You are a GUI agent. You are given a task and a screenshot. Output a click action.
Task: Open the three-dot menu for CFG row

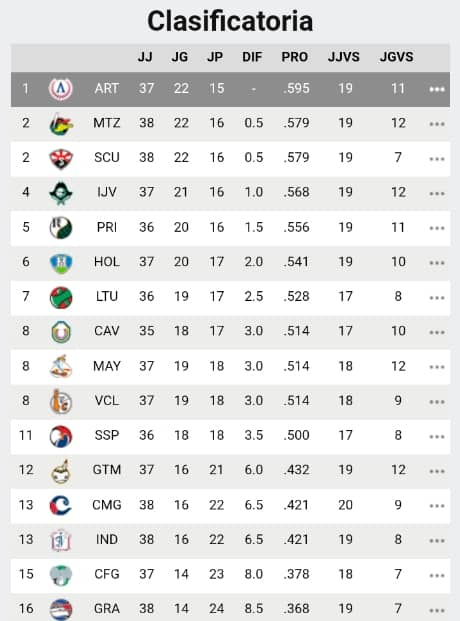(437, 575)
